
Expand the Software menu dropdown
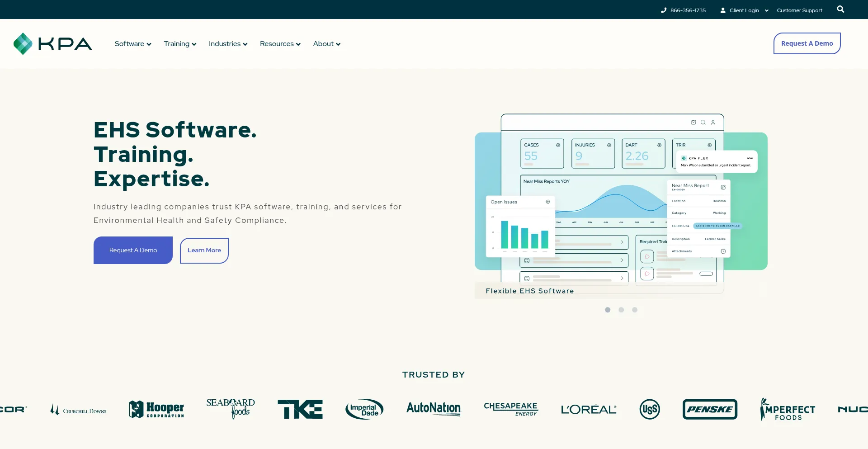tap(132, 44)
